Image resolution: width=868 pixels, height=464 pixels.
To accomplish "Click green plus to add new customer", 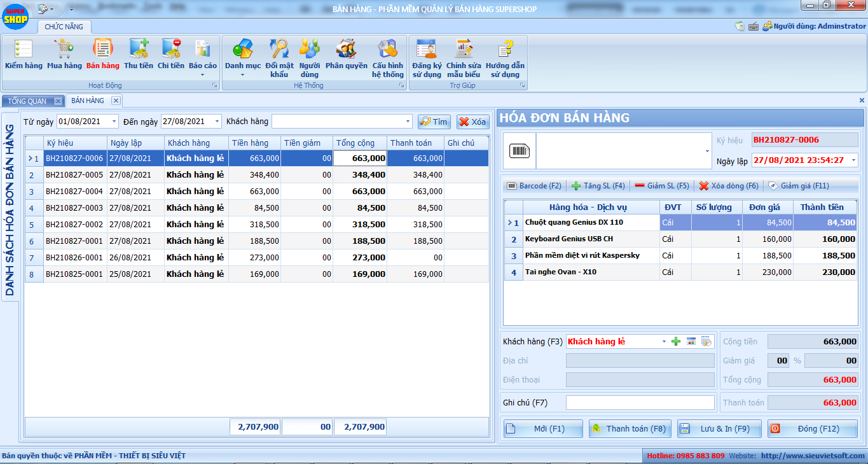I will click(x=676, y=342).
